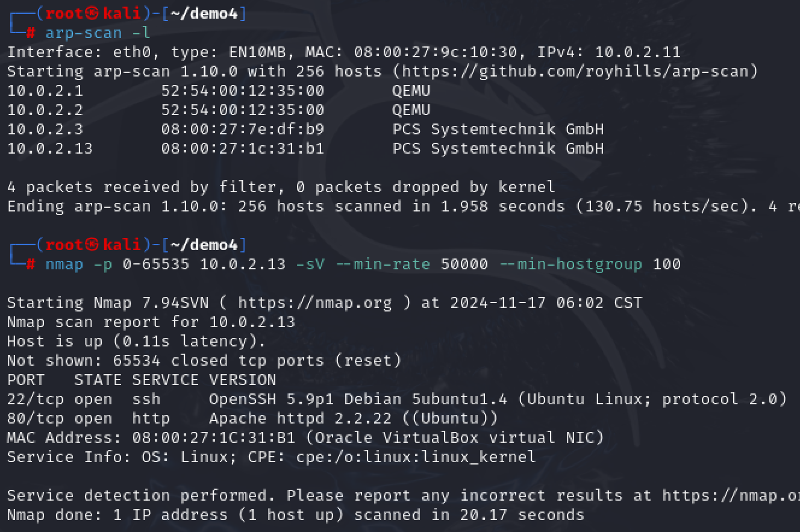The image size is (800, 532).
Task: Click the nmap command line text
Action: [x=363, y=264]
